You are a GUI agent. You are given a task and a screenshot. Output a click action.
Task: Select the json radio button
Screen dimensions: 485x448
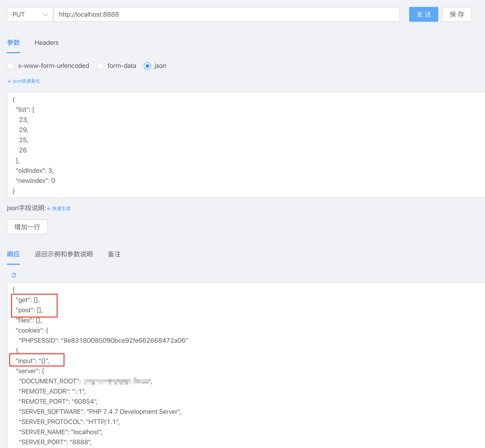pos(147,66)
